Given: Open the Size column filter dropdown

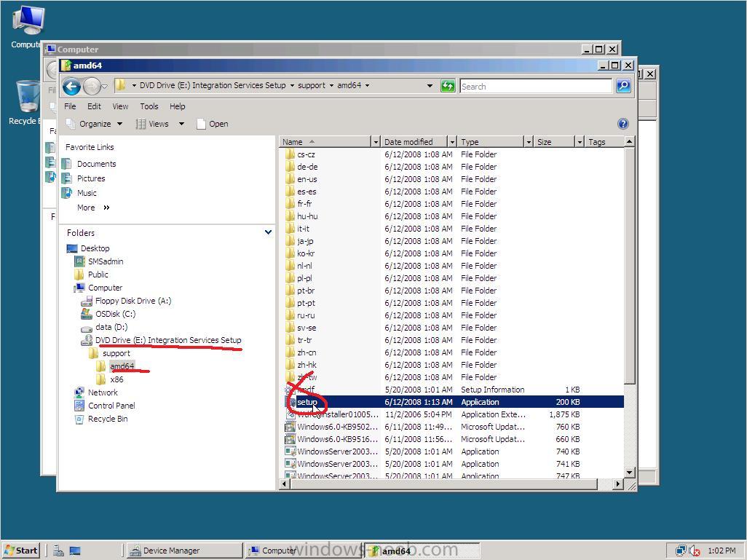Looking at the screenshot, I should point(580,142).
